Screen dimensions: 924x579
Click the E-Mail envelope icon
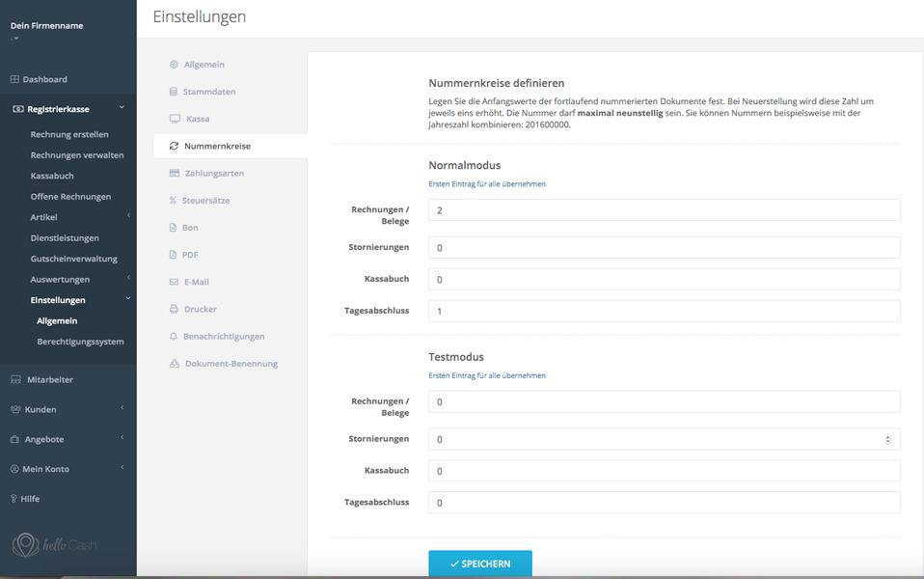point(174,282)
